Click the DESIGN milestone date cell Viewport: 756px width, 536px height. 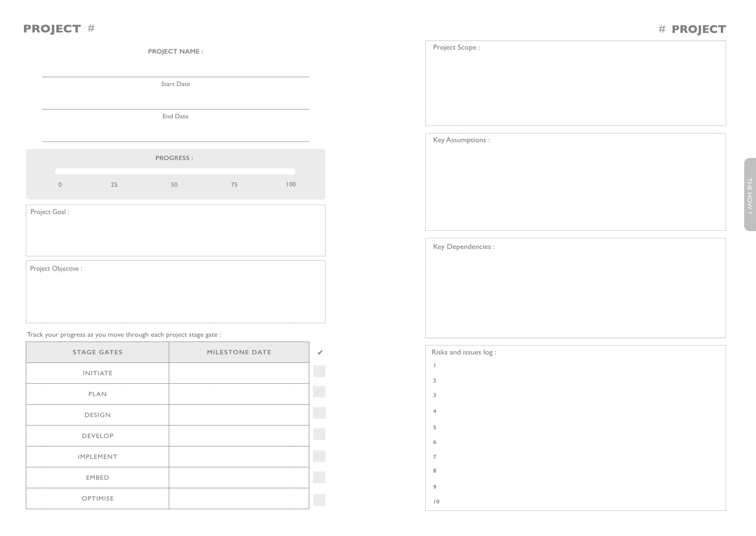click(x=239, y=415)
